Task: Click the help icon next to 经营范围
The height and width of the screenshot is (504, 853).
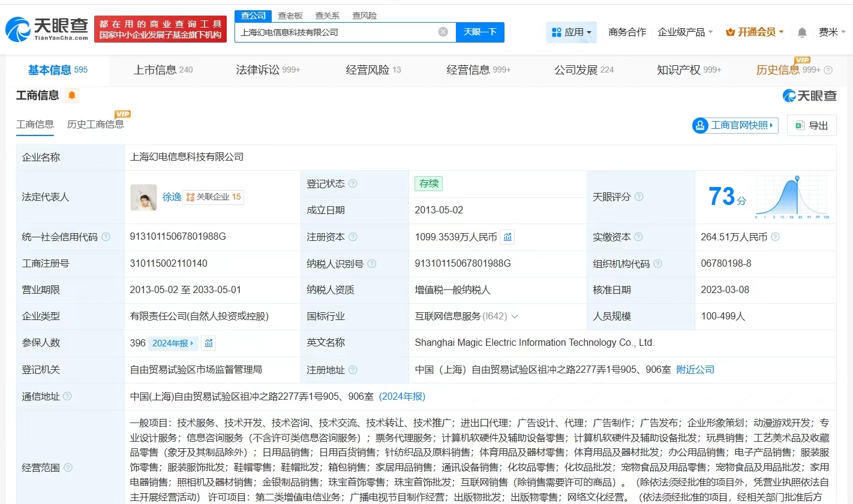Action: point(68,467)
